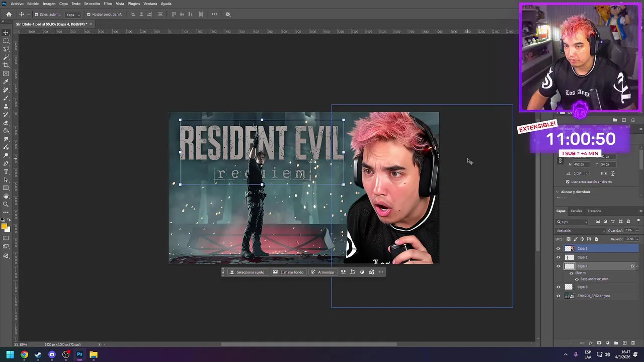
Task: Select the Clone Stamp tool
Action: [x=6, y=107]
